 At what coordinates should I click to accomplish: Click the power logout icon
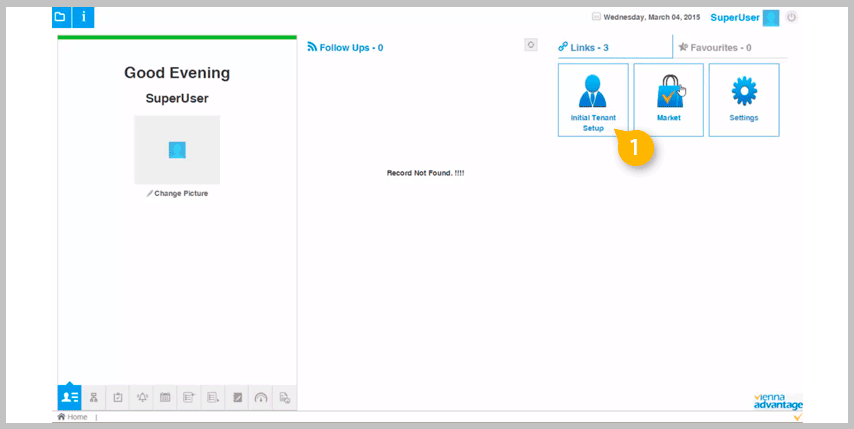(x=792, y=17)
